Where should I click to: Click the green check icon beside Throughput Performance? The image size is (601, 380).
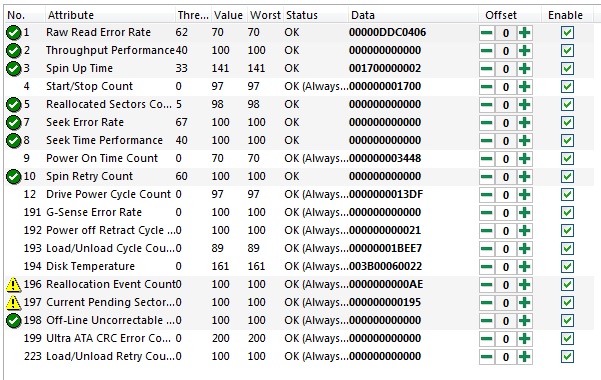(x=13, y=51)
